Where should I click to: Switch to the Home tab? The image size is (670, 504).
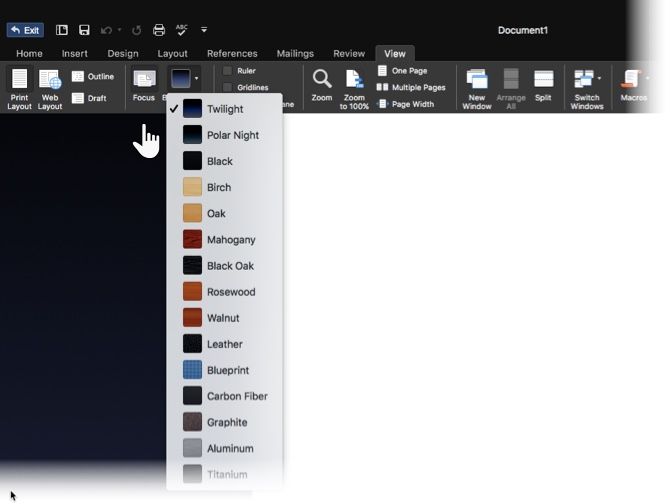point(29,53)
